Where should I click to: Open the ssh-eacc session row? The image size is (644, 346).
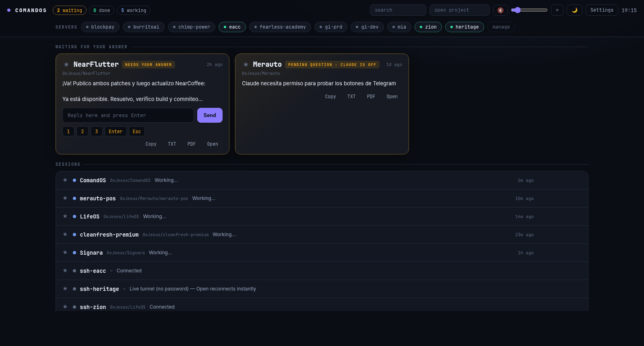click(x=322, y=271)
